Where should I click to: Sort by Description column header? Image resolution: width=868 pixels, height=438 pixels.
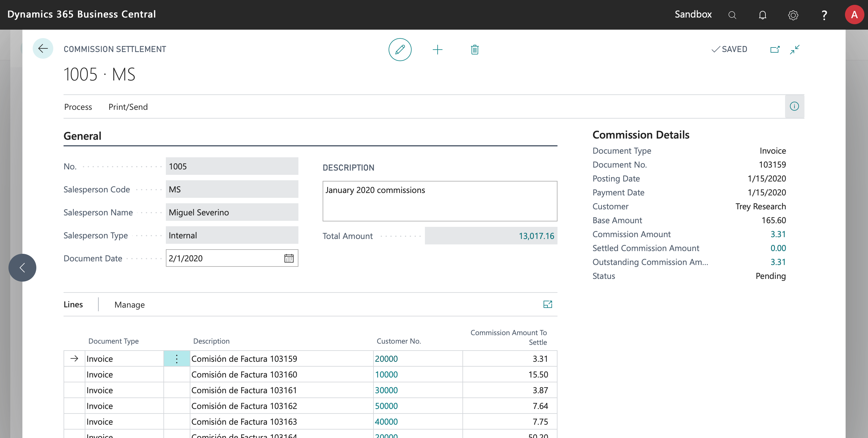point(211,341)
